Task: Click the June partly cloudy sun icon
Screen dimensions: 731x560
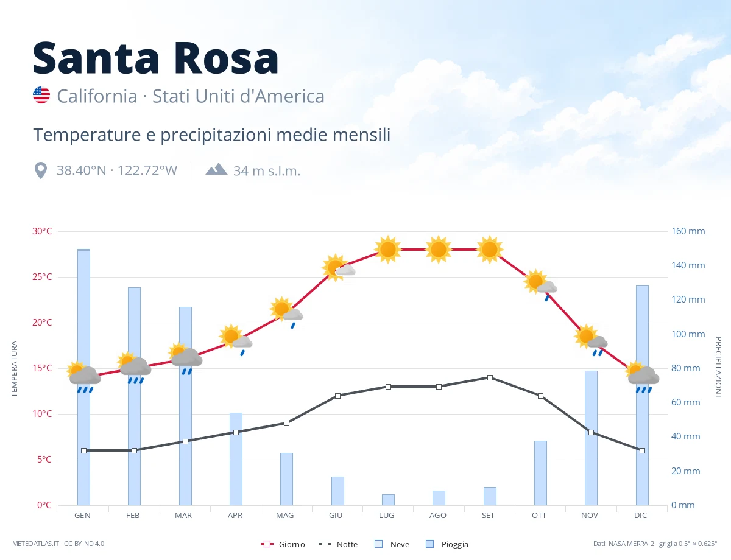Action: tap(337, 268)
